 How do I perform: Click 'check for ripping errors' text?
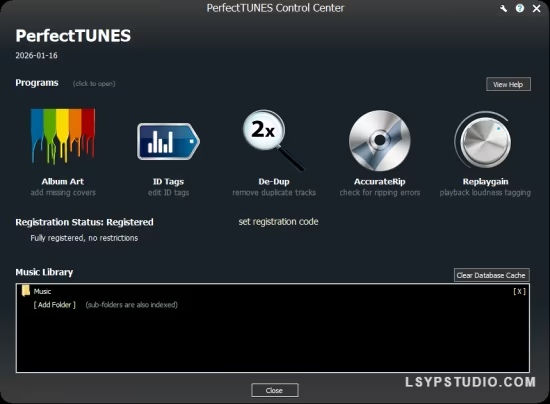pyautogui.click(x=380, y=193)
